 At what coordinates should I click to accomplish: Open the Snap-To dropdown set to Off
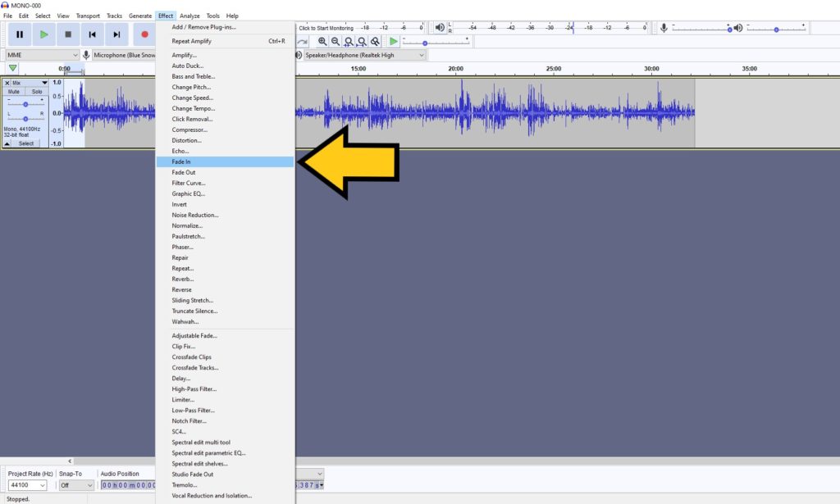75,484
